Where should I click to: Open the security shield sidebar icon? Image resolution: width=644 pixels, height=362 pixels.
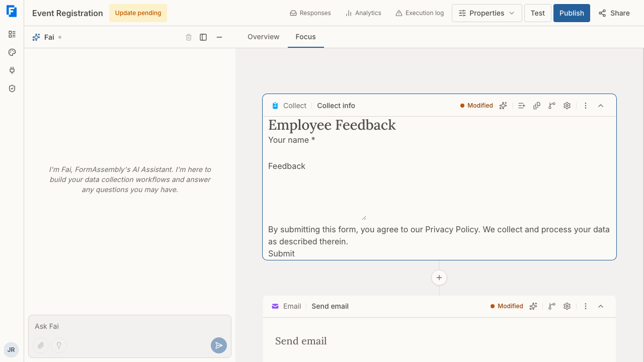pyautogui.click(x=12, y=88)
